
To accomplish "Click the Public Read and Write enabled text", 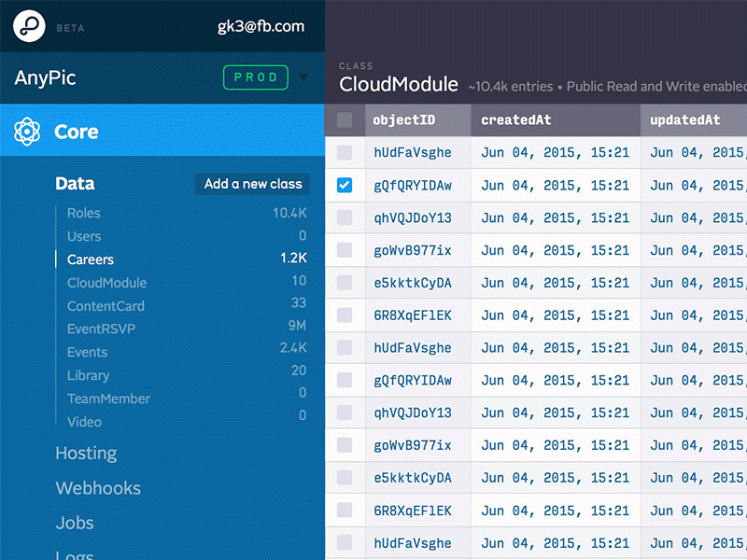I will [x=656, y=87].
